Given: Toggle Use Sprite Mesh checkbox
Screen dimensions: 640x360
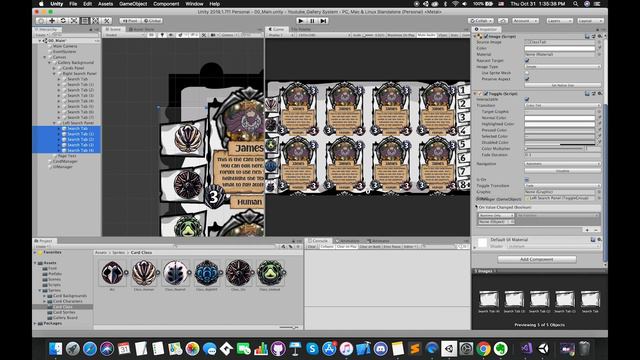Looking at the screenshot, I should point(527,73).
